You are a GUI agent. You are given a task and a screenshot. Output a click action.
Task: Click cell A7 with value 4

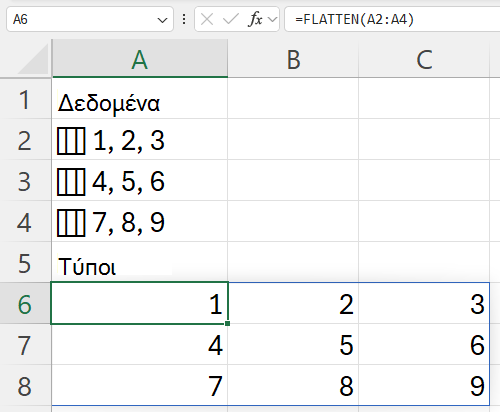140,344
